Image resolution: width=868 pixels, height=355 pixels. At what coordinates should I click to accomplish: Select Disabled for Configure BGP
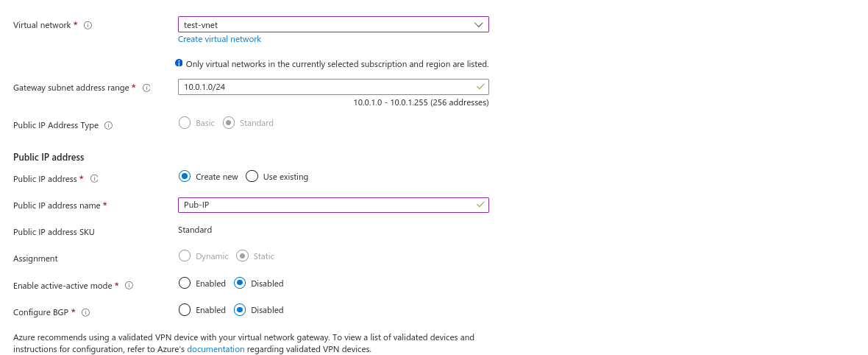coord(240,310)
